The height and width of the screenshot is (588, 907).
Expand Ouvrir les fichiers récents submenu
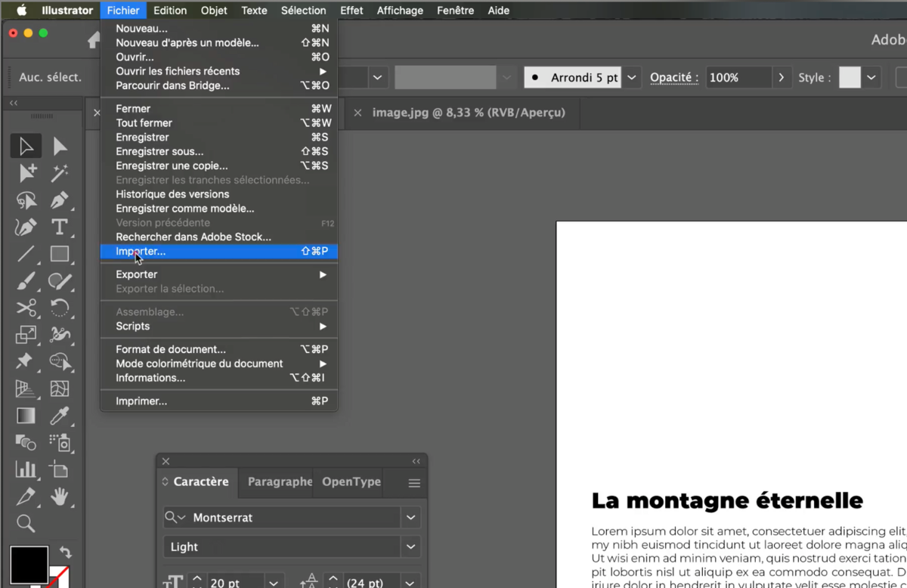(x=219, y=71)
